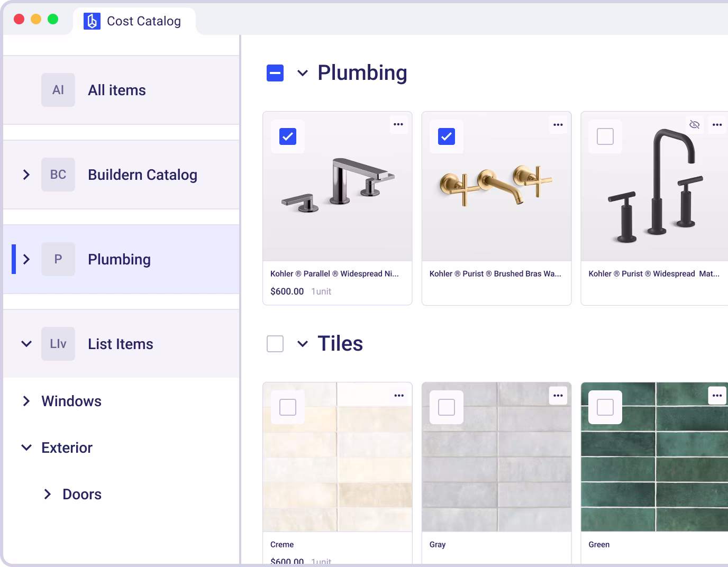Collapse the Tiles section heading chevron
Screen dimensions: 728x567
(x=303, y=344)
